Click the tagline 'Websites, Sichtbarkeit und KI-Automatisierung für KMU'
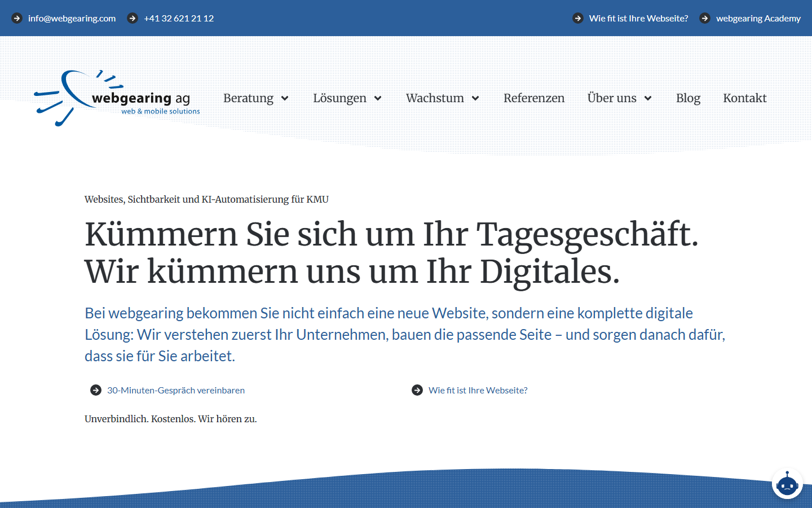 206,199
